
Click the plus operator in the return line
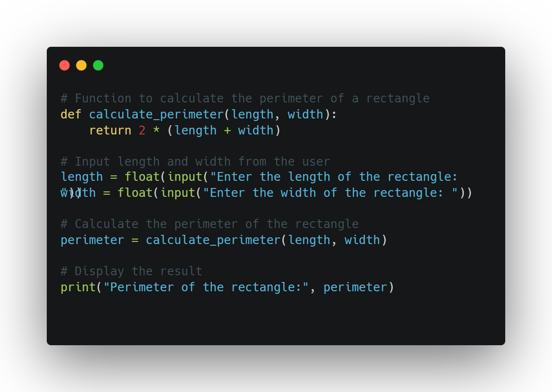click(x=228, y=130)
